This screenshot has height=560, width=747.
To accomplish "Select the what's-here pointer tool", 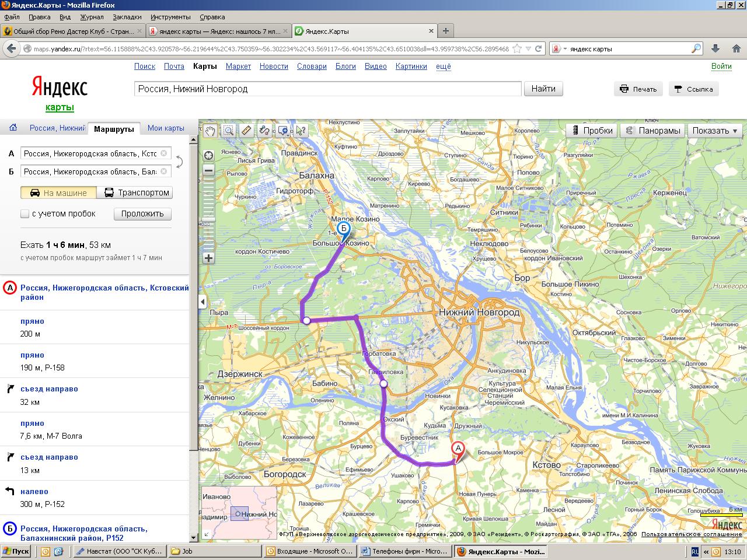I will click(x=301, y=131).
